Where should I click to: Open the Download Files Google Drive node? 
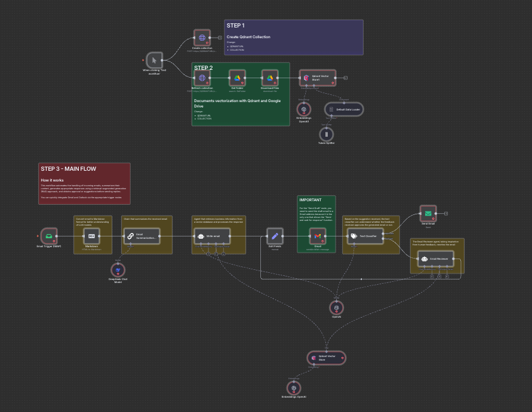(x=270, y=78)
